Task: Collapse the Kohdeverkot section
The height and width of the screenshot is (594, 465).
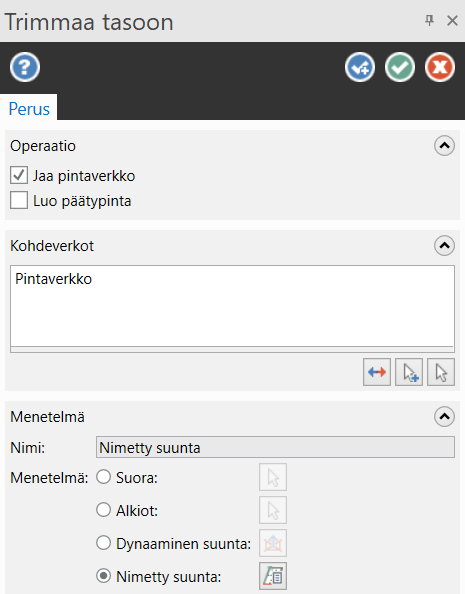Action: (445, 246)
